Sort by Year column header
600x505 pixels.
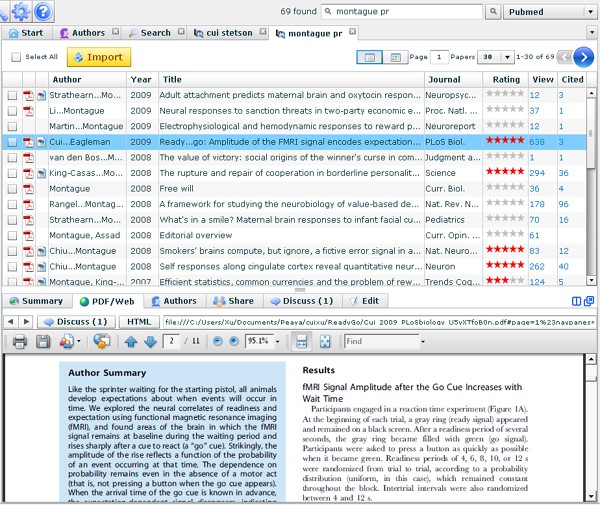pos(141,80)
